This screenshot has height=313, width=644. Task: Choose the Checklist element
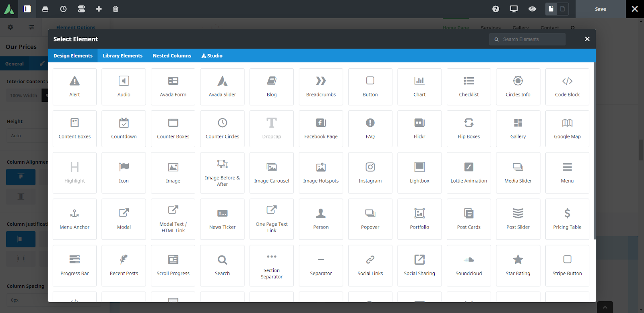coord(469,87)
